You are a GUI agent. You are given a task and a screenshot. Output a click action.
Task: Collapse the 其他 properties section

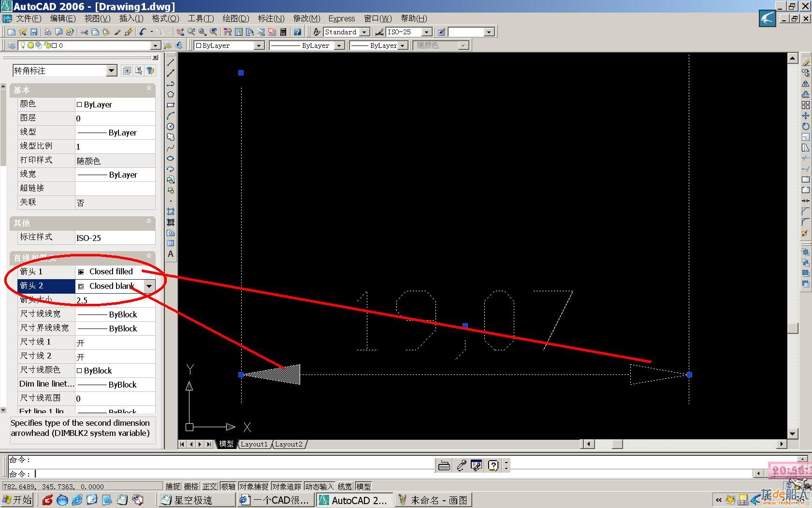[149, 222]
